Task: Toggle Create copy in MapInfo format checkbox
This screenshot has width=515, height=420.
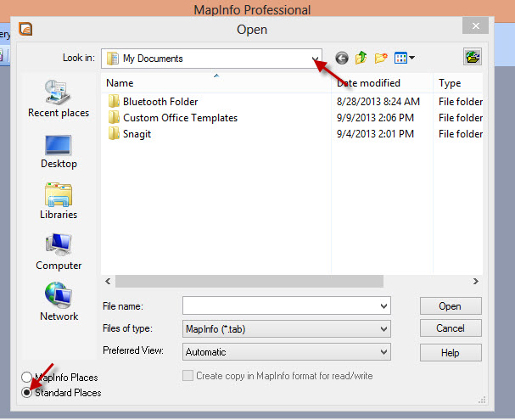Action: [x=188, y=376]
